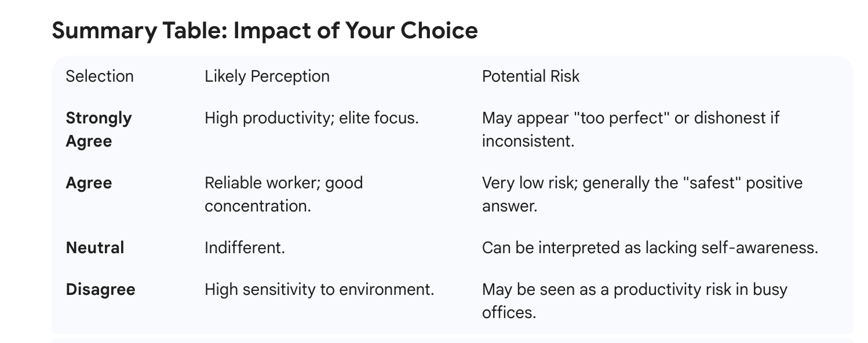Click the "Indifferent." perception cell
This screenshot has width=868, height=343.
coord(245,248)
